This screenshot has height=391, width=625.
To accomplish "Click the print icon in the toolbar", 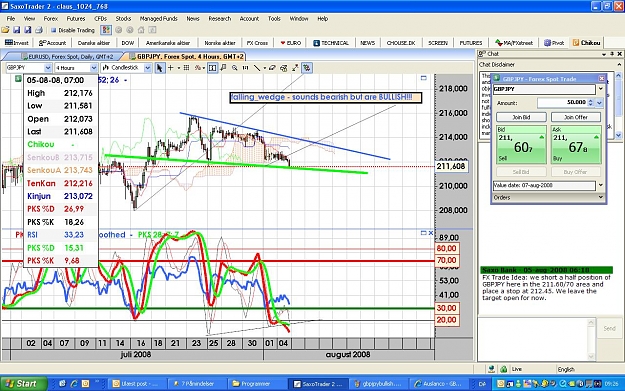I will pyautogui.click(x=39, y=30).
